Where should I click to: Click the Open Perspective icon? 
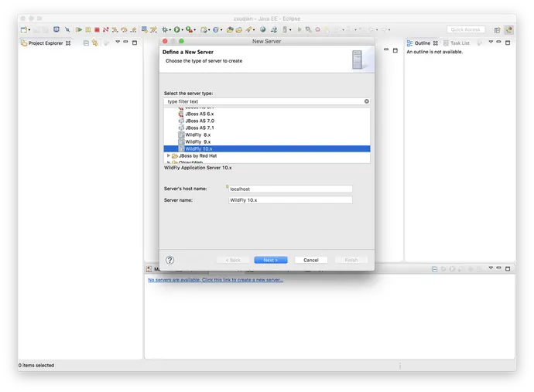click(x=497, y=30)
